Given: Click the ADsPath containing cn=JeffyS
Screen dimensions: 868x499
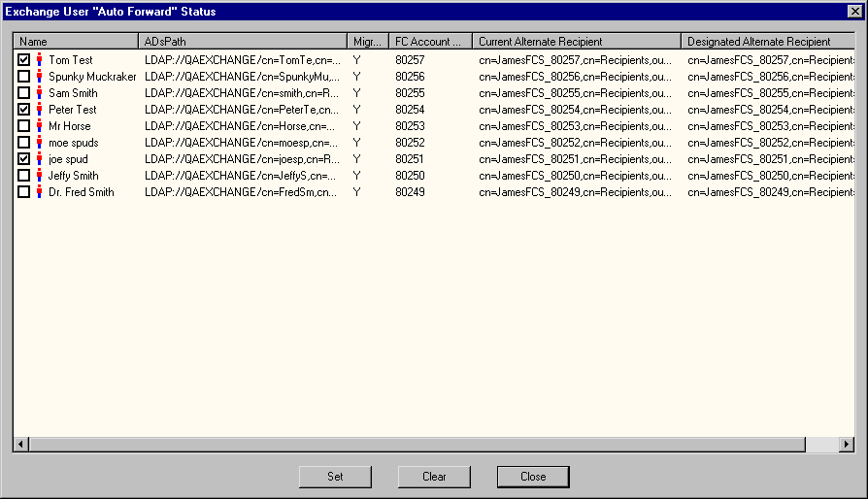Looking at the screenshot, I should 240,176.
